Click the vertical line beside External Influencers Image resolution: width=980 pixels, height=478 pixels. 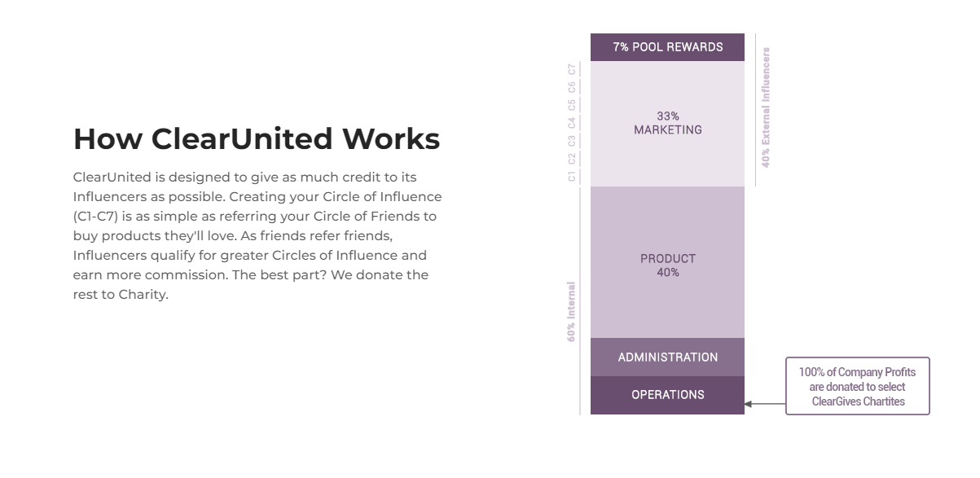(755, 110)
